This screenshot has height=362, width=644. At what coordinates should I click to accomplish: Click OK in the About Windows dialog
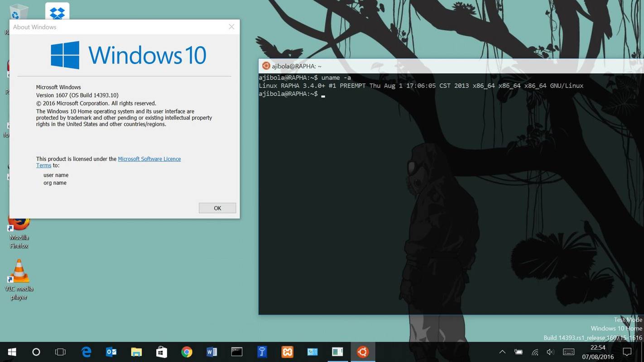tap(217, 208)
